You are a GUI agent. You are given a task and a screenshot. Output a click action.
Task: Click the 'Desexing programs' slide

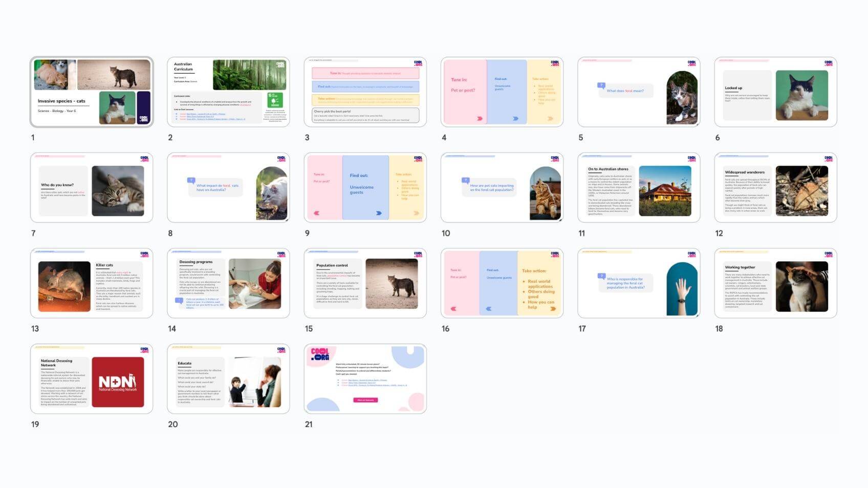(228, 283)
